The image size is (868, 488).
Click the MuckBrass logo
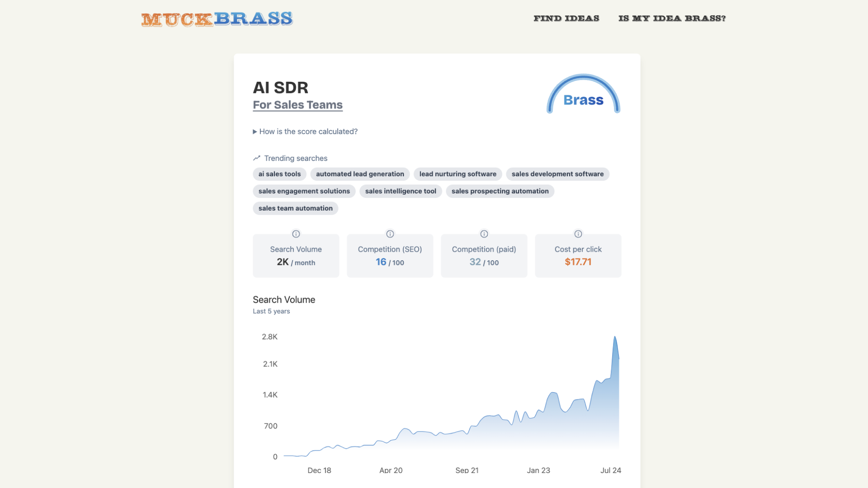pos(217,19)
